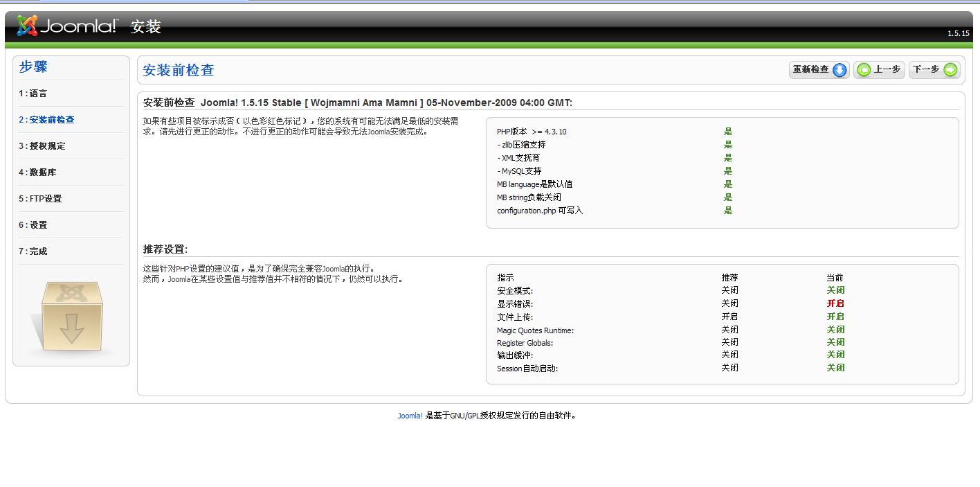The image size is (980, 487).
Task: Open the Joomla! link in footer
Action: [x=410, y=416]
